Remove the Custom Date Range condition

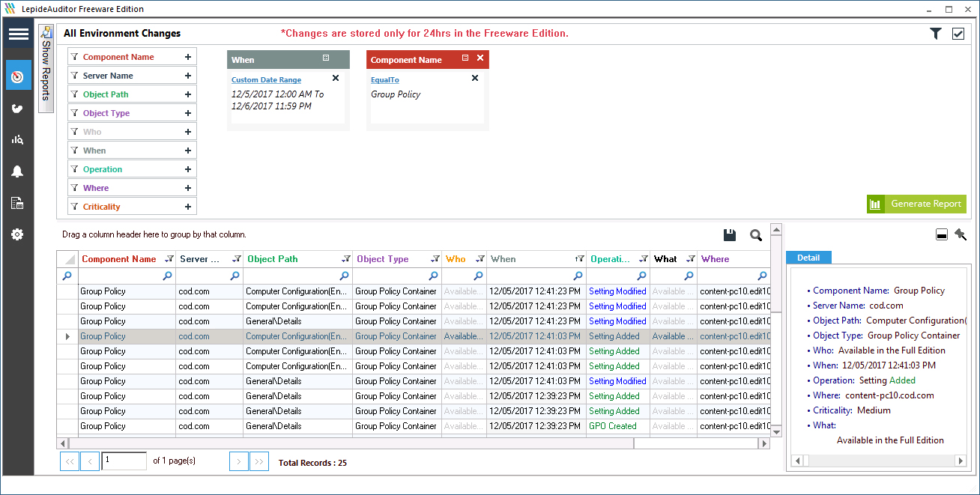[336, 78]
